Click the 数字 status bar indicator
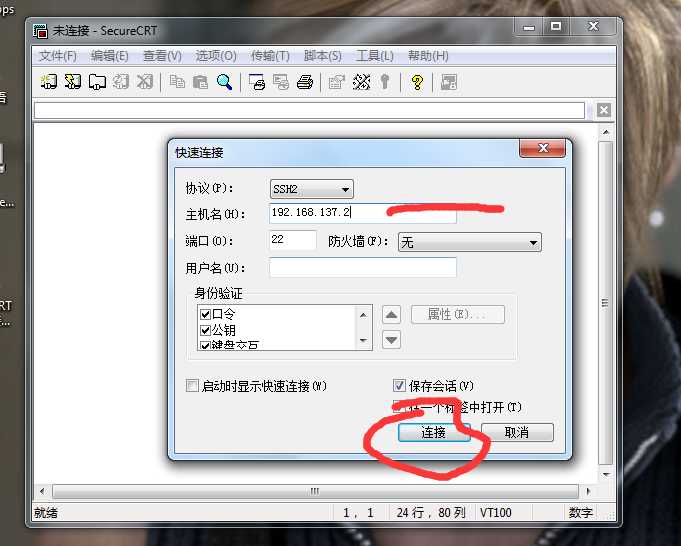 [581, 513]
